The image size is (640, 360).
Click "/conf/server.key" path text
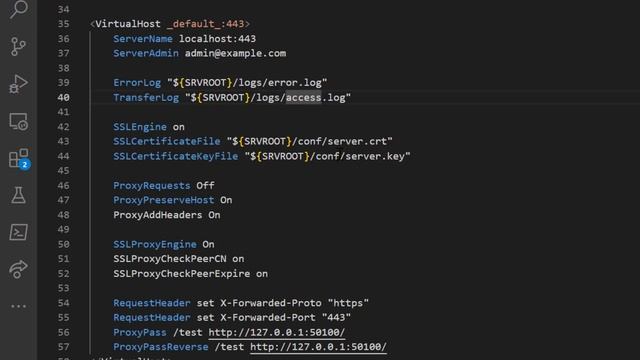point(358,156)
